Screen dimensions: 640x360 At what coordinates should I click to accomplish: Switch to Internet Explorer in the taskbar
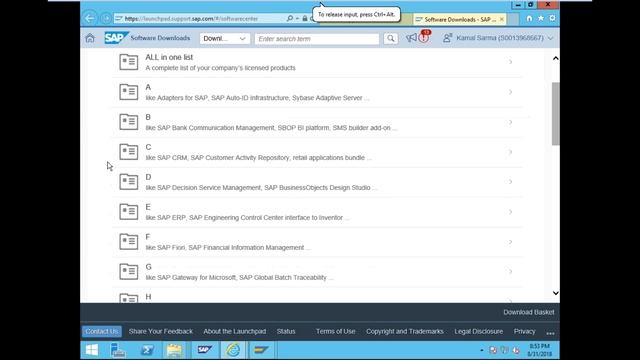pos(233,350)
